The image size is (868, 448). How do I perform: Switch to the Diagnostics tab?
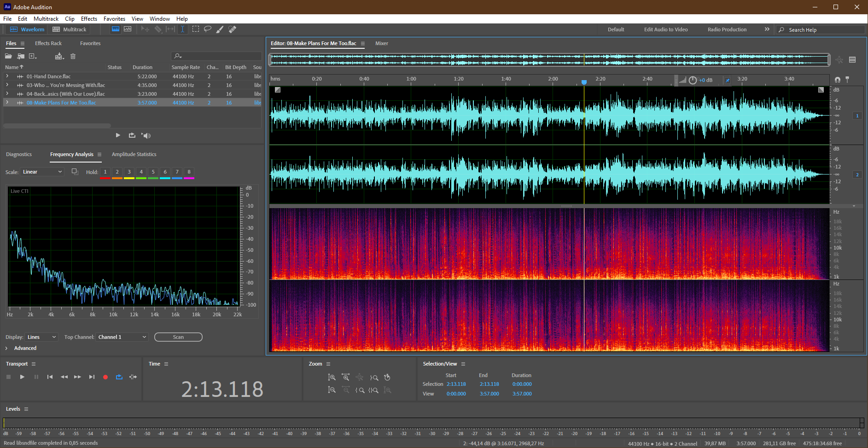[19, 154]
